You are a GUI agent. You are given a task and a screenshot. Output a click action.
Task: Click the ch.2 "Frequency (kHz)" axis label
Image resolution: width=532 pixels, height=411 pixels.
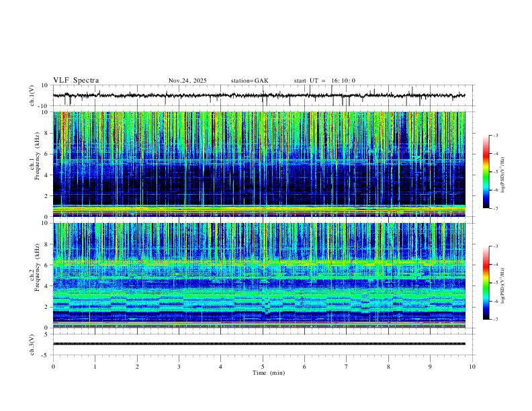click(38, 267)
